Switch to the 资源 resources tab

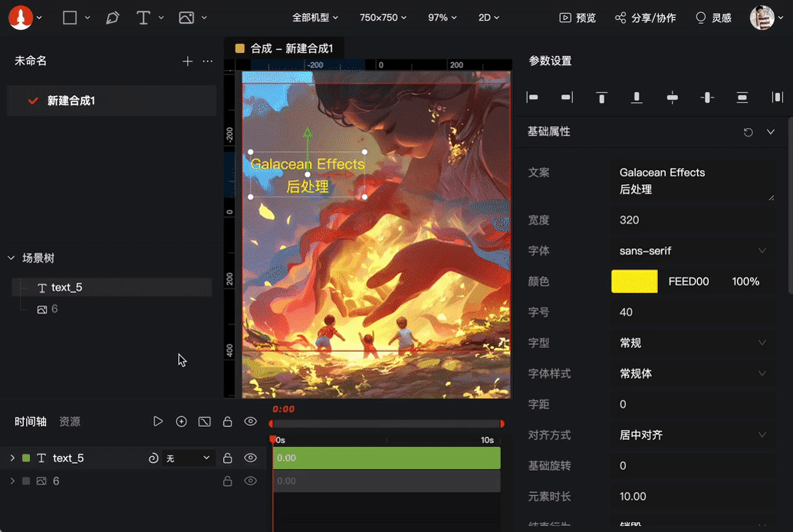(x=70, y=422)
